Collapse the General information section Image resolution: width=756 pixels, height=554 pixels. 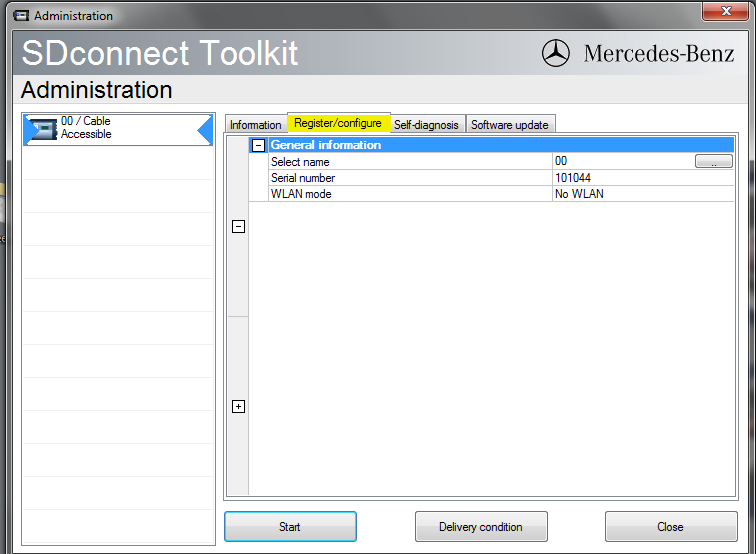click(258, 145)
